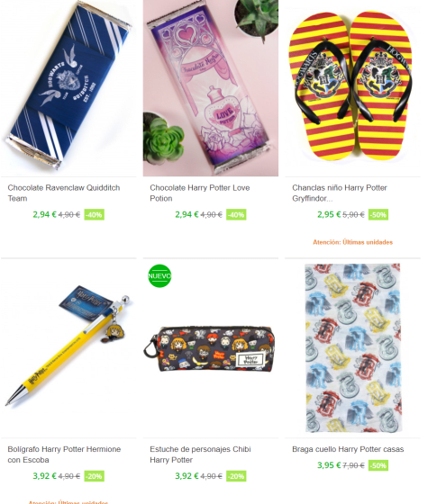Open the house crests neck warmer image
Screen dimensions: 428x504
pos(352,347)
